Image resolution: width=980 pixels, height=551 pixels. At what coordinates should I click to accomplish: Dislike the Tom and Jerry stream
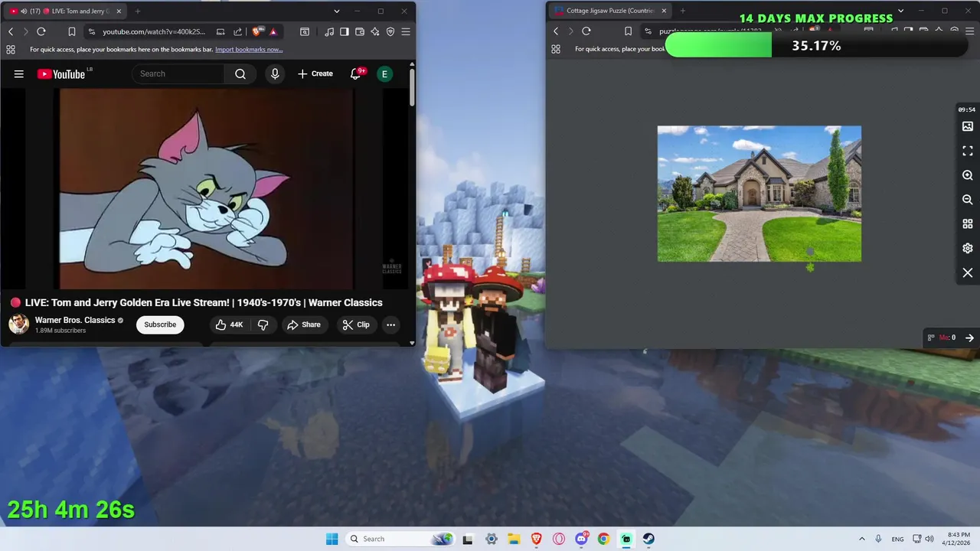[263, 324]
